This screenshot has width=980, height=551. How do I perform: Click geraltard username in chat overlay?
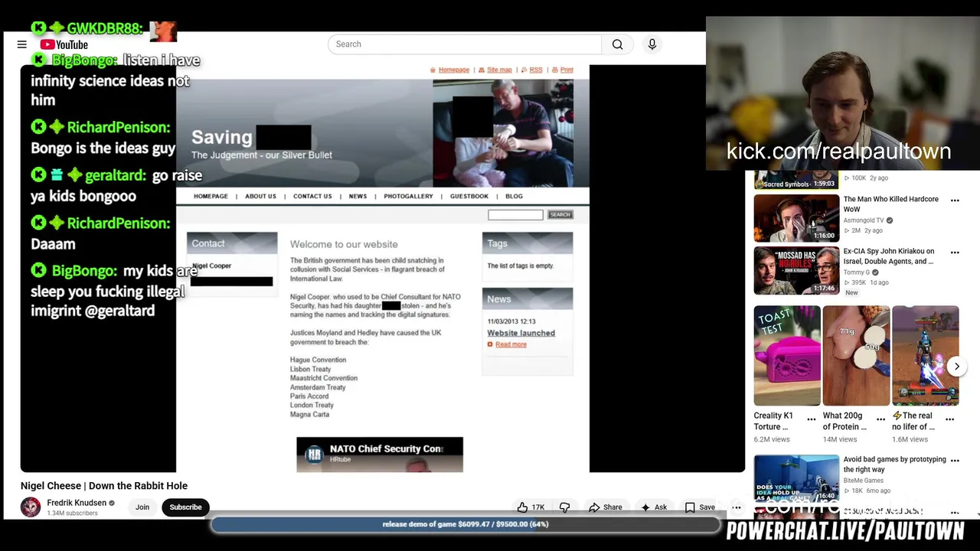pyautogui.click(x=115, y=175)
